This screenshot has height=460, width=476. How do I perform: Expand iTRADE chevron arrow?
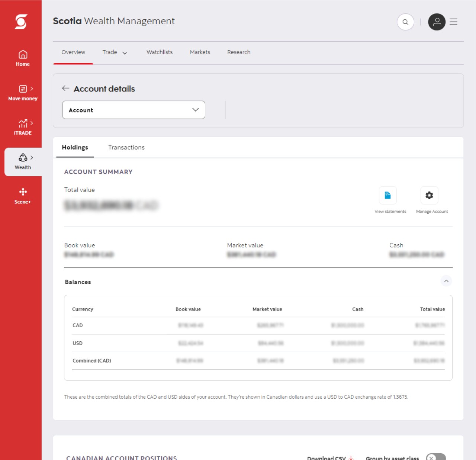[x=32, y=123]
